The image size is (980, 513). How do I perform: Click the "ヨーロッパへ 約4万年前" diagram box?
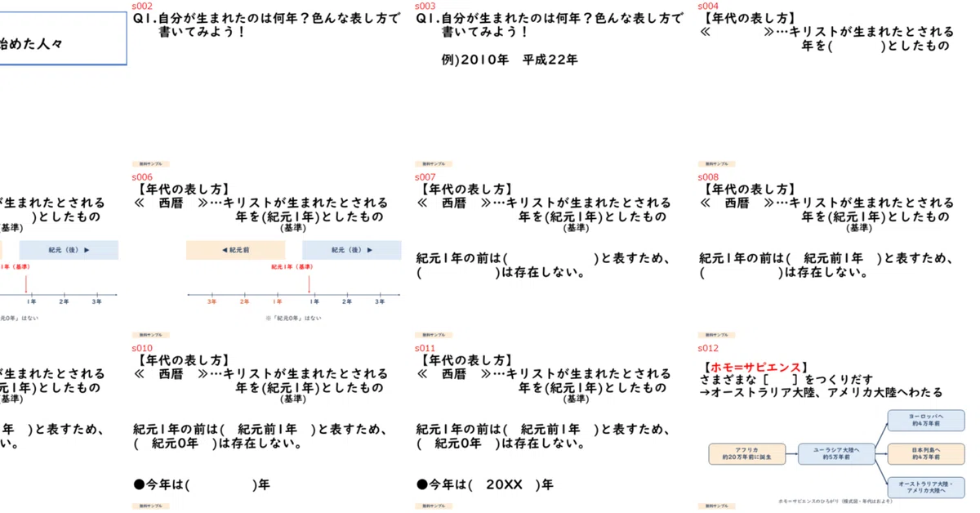[x=926, y=420]
